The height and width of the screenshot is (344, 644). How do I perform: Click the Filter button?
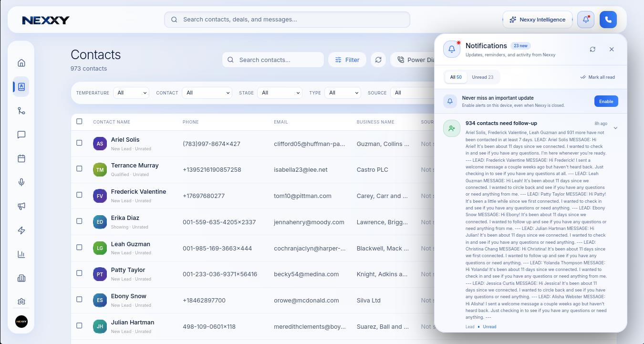347,60
